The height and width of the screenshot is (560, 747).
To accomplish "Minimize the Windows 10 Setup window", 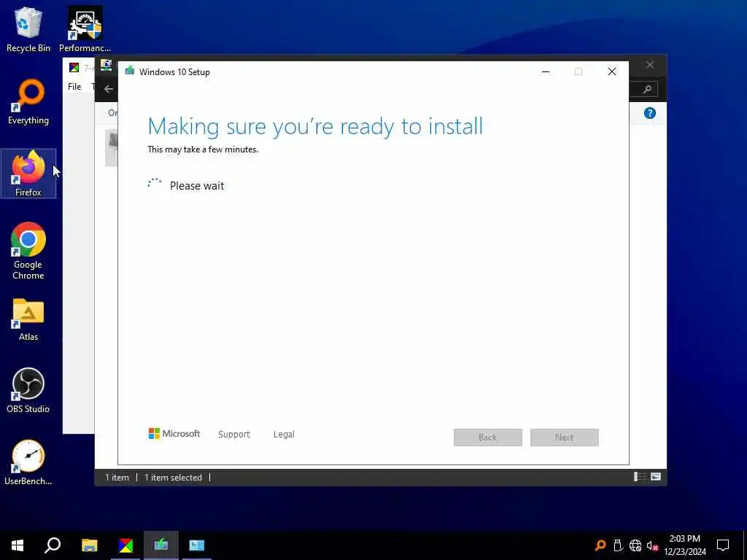I will 546,72.
